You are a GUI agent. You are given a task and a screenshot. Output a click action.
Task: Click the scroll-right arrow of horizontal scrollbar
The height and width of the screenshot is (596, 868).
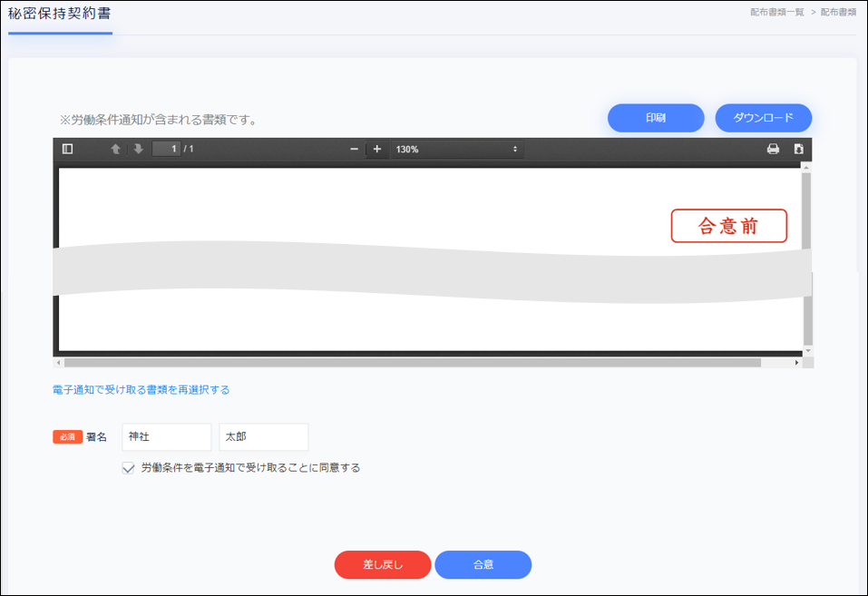coord(796,363)
